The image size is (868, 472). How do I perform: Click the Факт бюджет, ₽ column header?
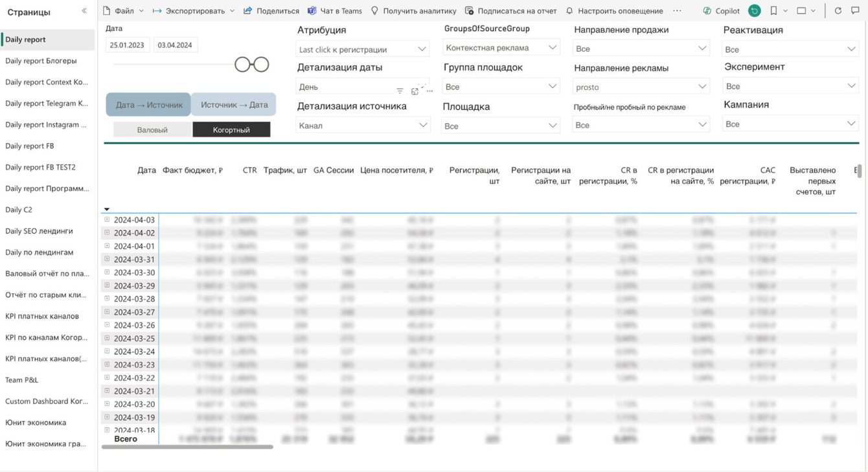pyautogui.click(x=192, y=170)
